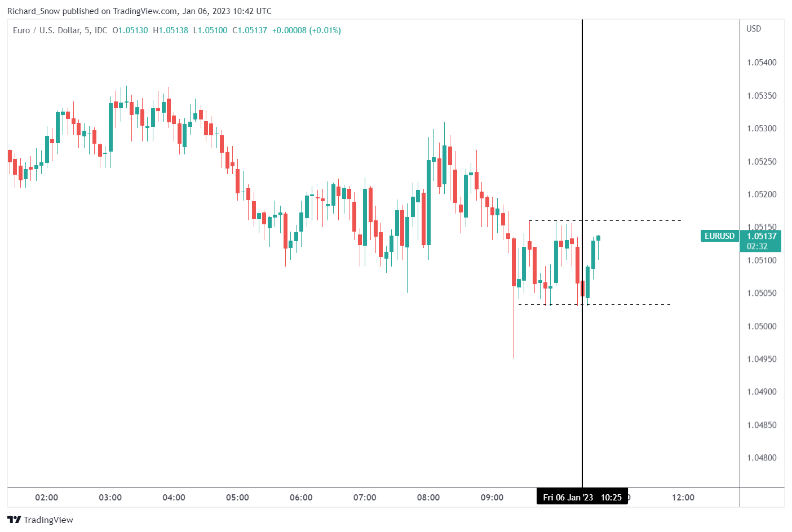Screen dimensions: 792x532
Task: Click the 1.05100 price axis label
Action: (x=762, y=260)
